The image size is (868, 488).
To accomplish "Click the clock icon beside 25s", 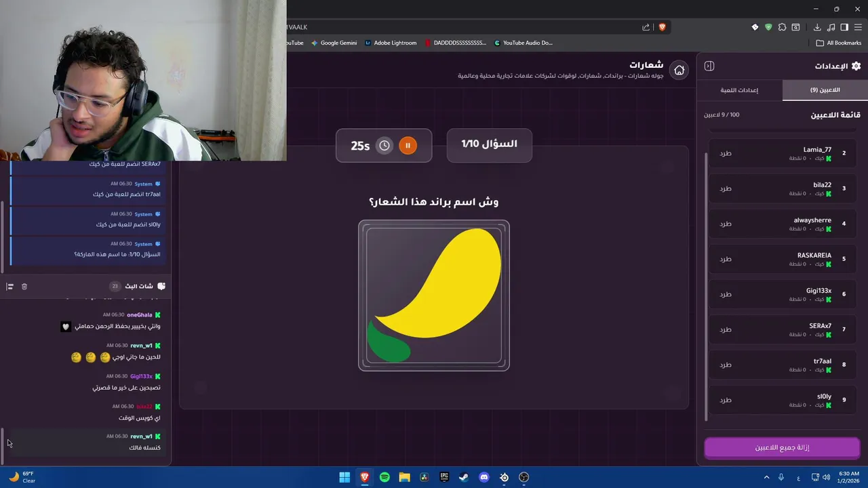I will point(384,145).
